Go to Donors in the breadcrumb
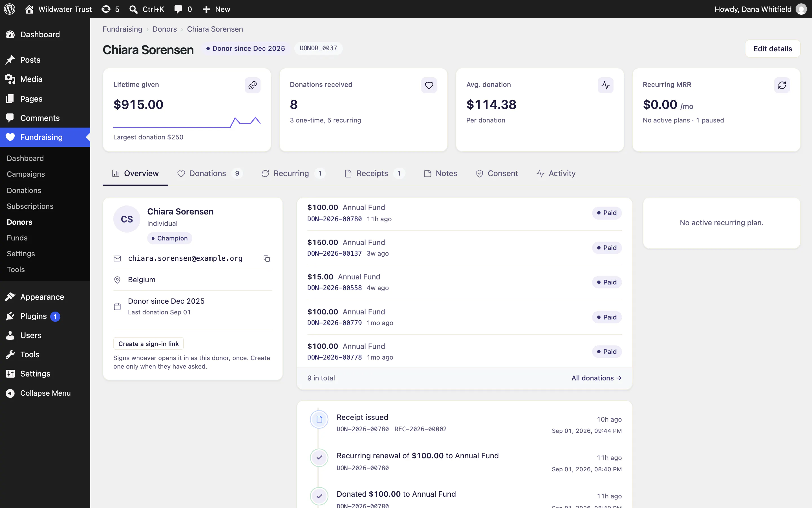The height and width of the screenshot is (508, 812). coord(164,29)
